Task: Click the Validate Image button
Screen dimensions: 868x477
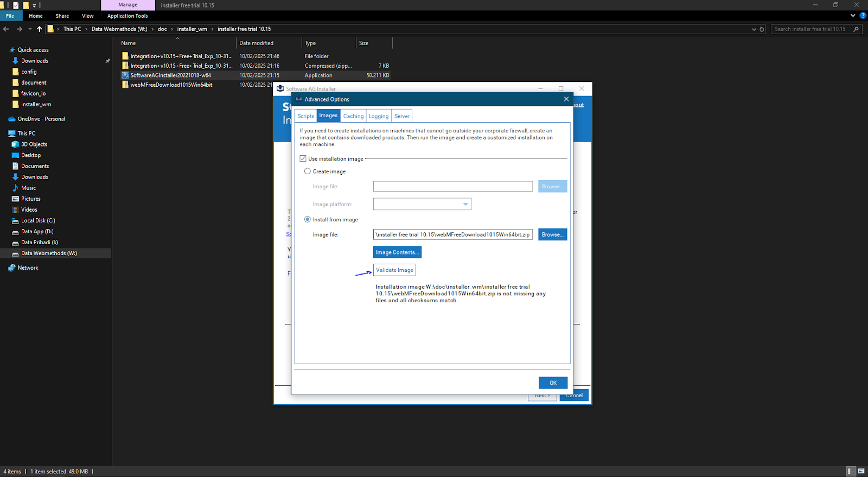Action: 394,270
